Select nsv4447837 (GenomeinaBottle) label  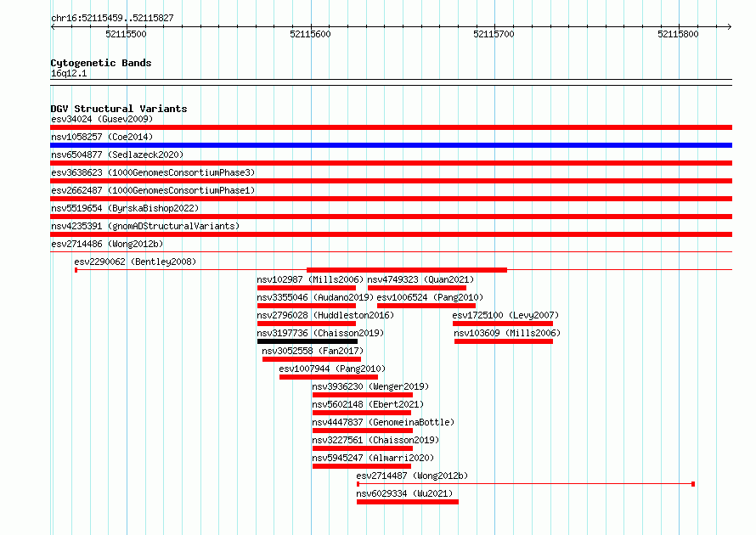[383, 422]
